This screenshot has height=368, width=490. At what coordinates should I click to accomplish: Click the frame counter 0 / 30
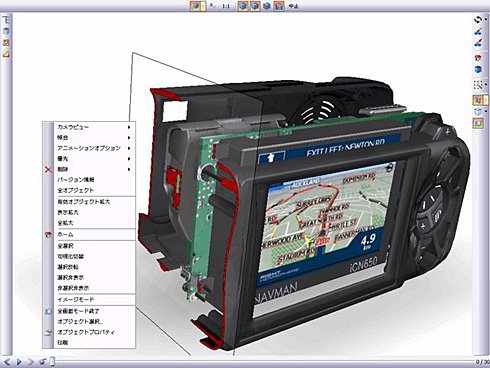point(482,362)
